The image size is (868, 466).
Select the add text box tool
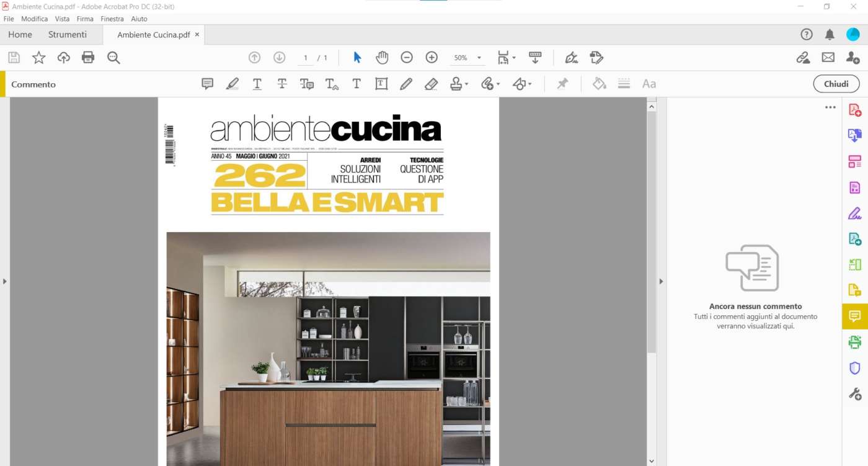point(381,84)
